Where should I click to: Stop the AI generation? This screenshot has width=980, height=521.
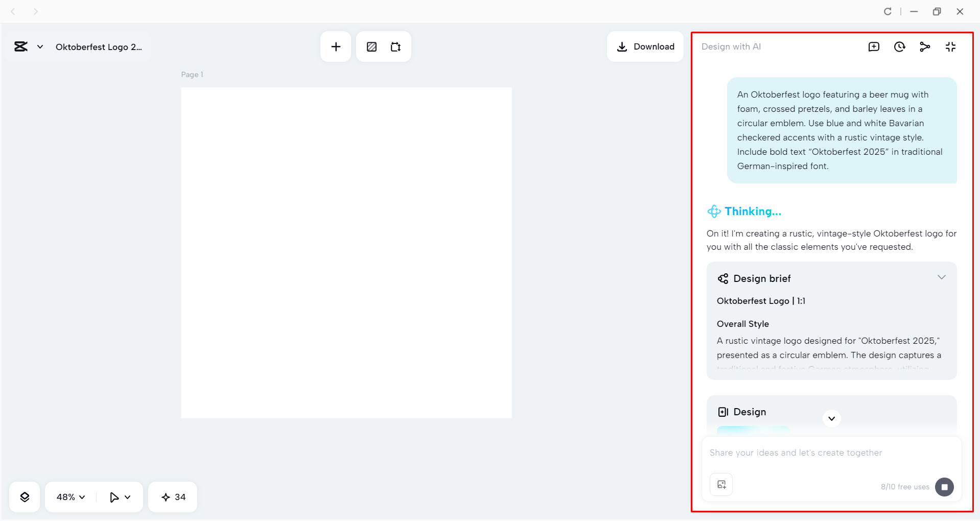[x=944, y=487]
